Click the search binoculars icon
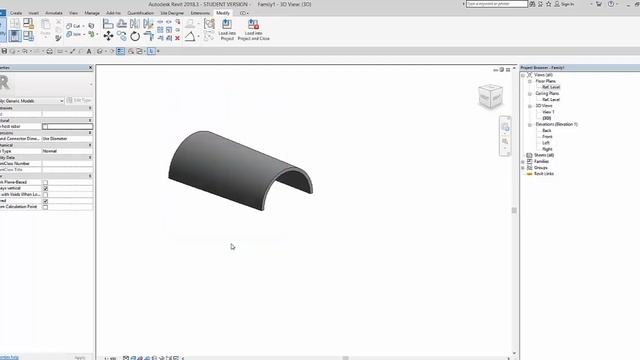 tap(532, 4)
